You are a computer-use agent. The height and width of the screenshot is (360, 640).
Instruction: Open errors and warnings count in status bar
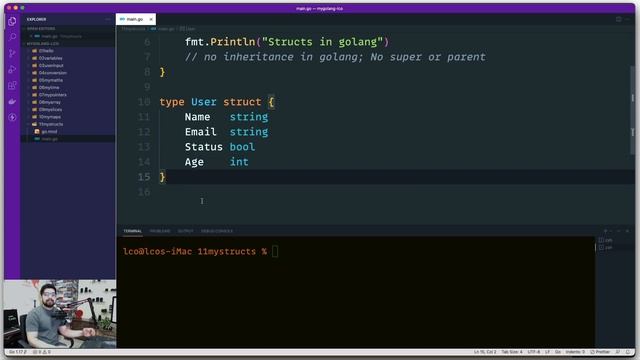click(x=42, y=352)
